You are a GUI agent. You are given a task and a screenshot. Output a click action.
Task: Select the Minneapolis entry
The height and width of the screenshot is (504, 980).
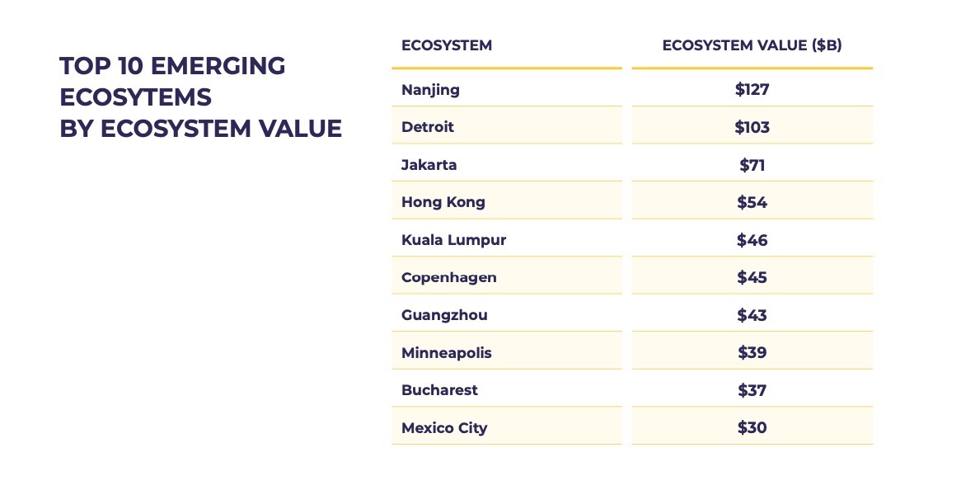[x=446, y=353]
